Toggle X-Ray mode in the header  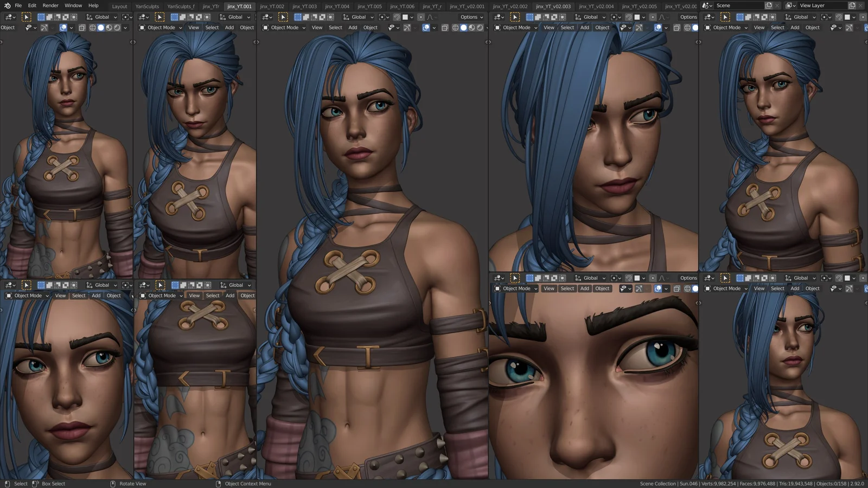pos(445,28)
